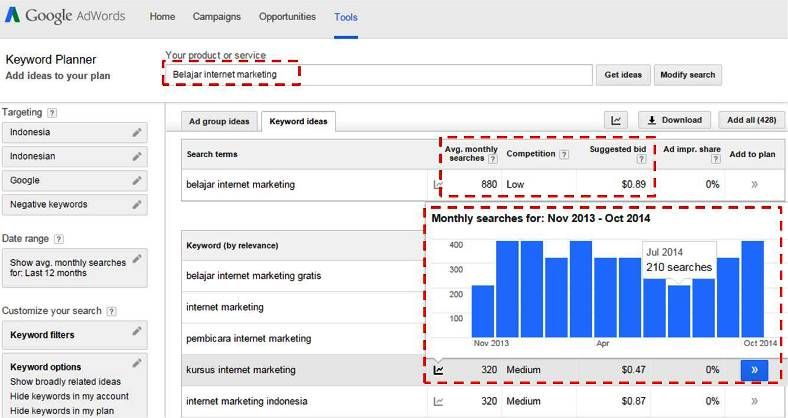Open the Campaigns menu
The width and height of the screenshot is (788, 418).
[x=216, y=17]
